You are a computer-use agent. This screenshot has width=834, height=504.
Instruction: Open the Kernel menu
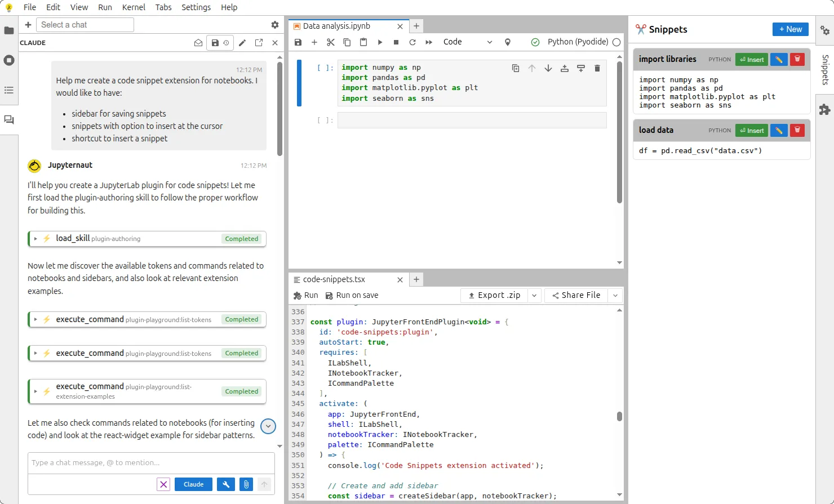[x=134, y=7]
